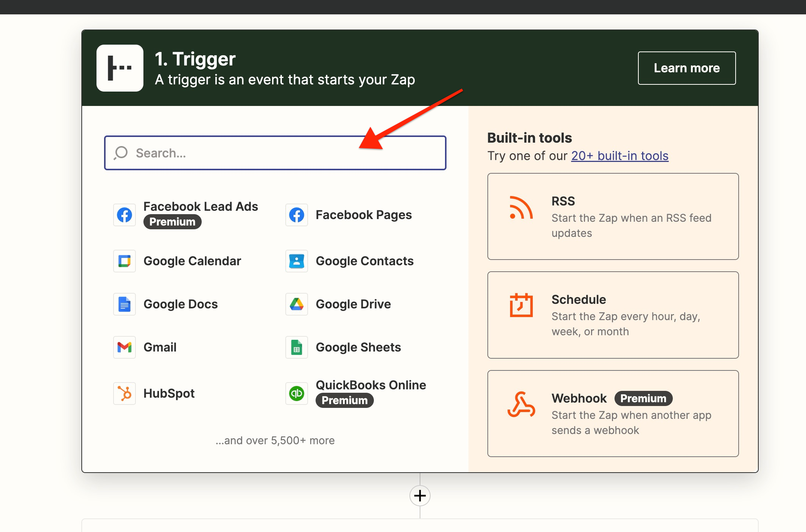806x532 pixels.
Task: Select the RSS title text
Action: tap(563, 201)
